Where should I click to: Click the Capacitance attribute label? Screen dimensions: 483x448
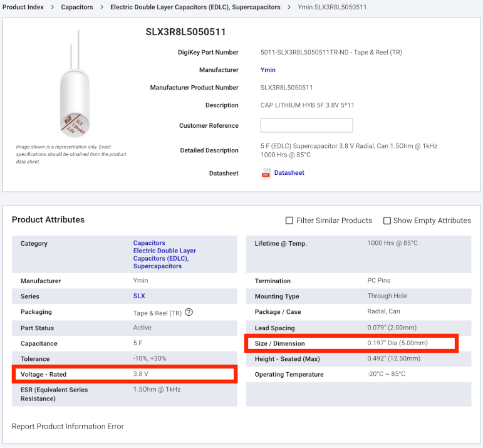(39, 343)
